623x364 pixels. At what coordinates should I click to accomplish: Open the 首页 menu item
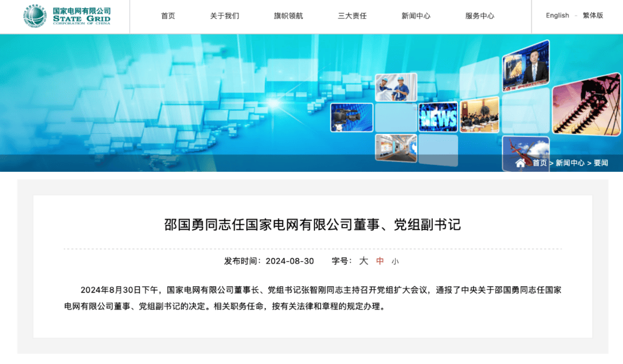(168, 16)
